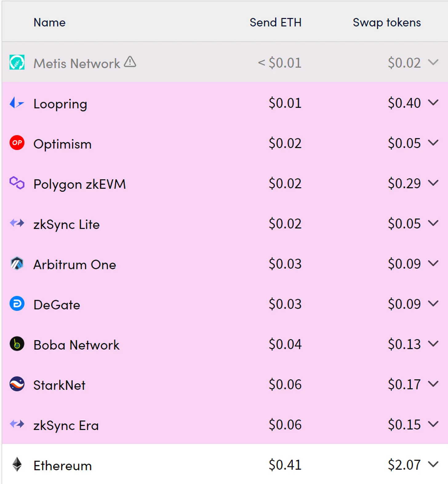Click the Arbitrum One $0.09 swap fee
The height and width of the screenshot is (484, 448).
pos(404,264)
